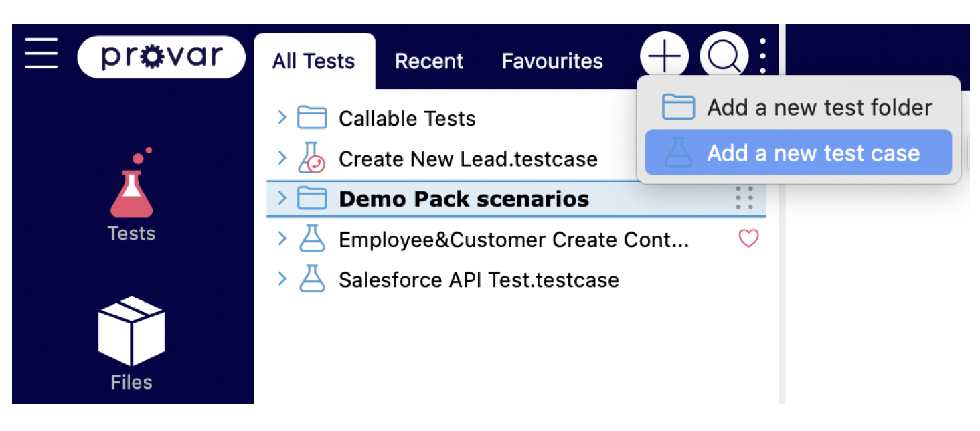
Task: Switch to the Favourites tab
Action: [x=552, y=62]
